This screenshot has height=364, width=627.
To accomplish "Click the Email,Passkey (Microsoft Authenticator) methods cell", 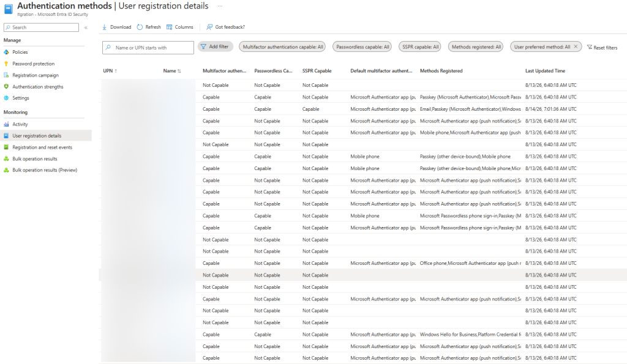I will pyautogui.click(x=470, y=109).
